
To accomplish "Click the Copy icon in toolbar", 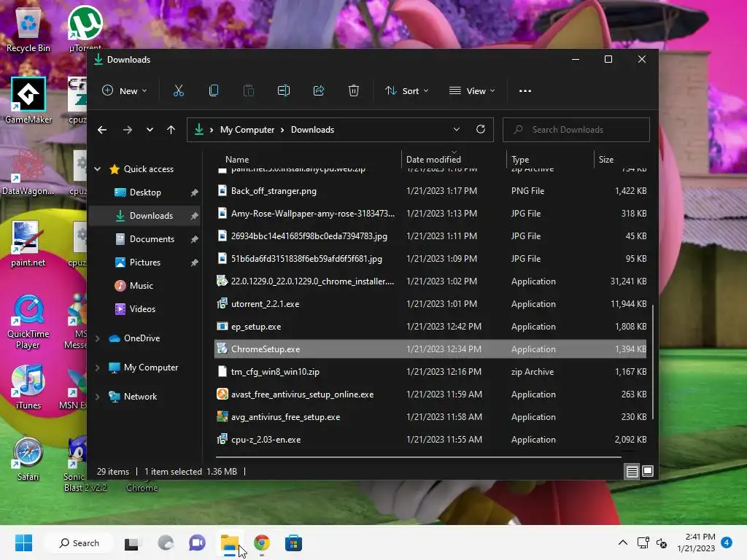I will tap(214, 90).
